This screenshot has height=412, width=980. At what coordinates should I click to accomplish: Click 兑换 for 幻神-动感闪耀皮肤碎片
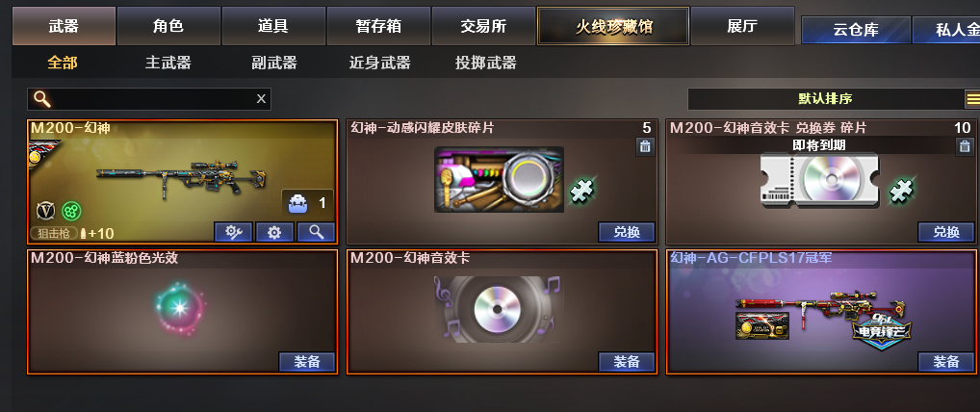627,232
